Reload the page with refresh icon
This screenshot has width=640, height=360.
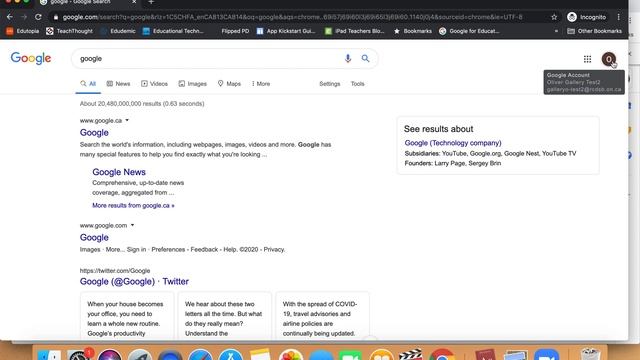38,17
